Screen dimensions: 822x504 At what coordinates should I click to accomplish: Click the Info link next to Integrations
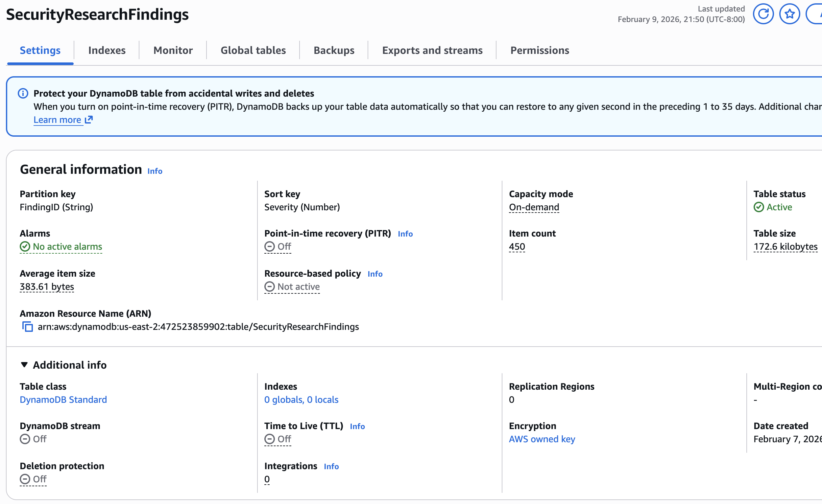[x=331, y=466]
